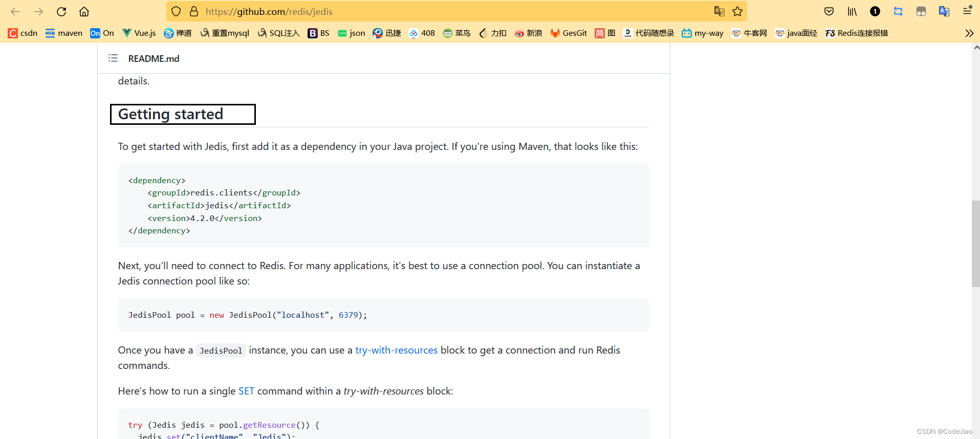Open the On bookmark
Screen dimensions: 980x439
[x=102, y=33]
